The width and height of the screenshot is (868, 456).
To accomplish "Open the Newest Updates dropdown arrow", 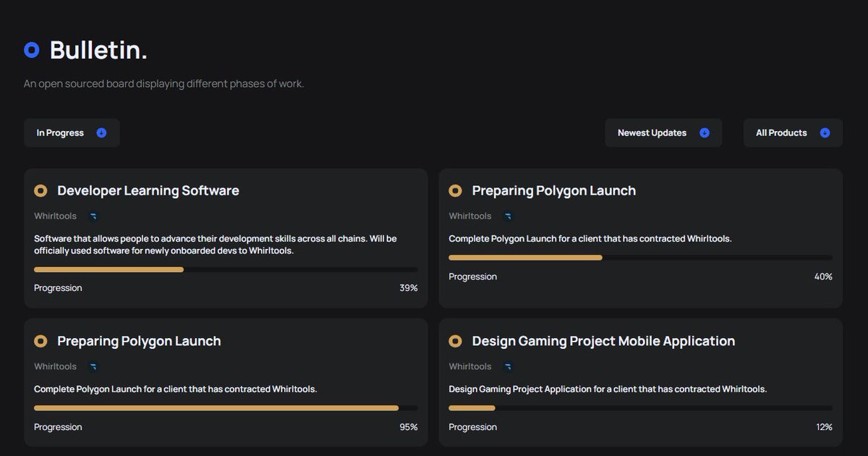I will [x=705, y=132].
